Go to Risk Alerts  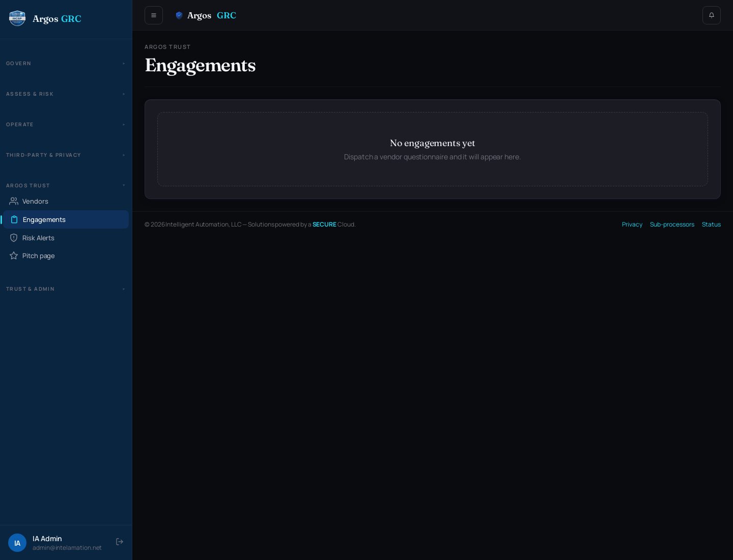click(66, 238)
